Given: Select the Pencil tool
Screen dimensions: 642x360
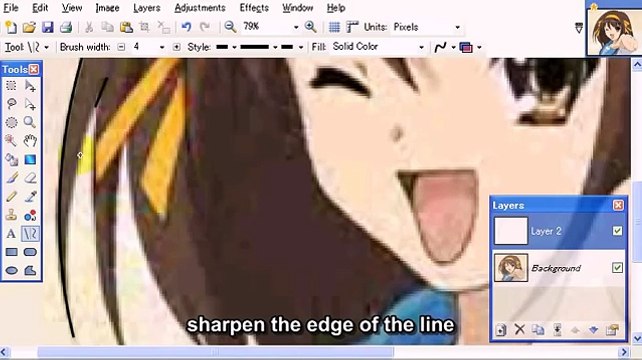Looking at the screenshot, I should point(11,197).
